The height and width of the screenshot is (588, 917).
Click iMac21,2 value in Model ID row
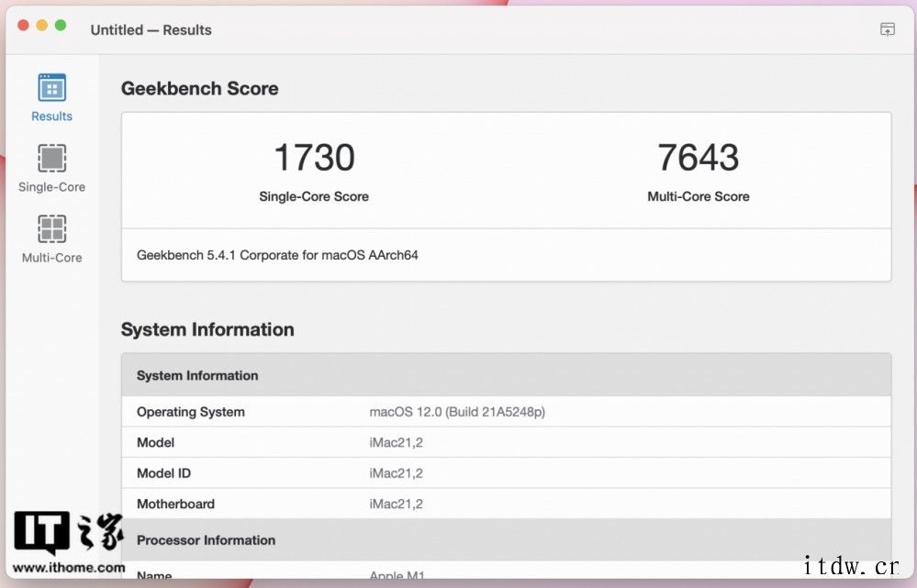(x=396, y=473)
